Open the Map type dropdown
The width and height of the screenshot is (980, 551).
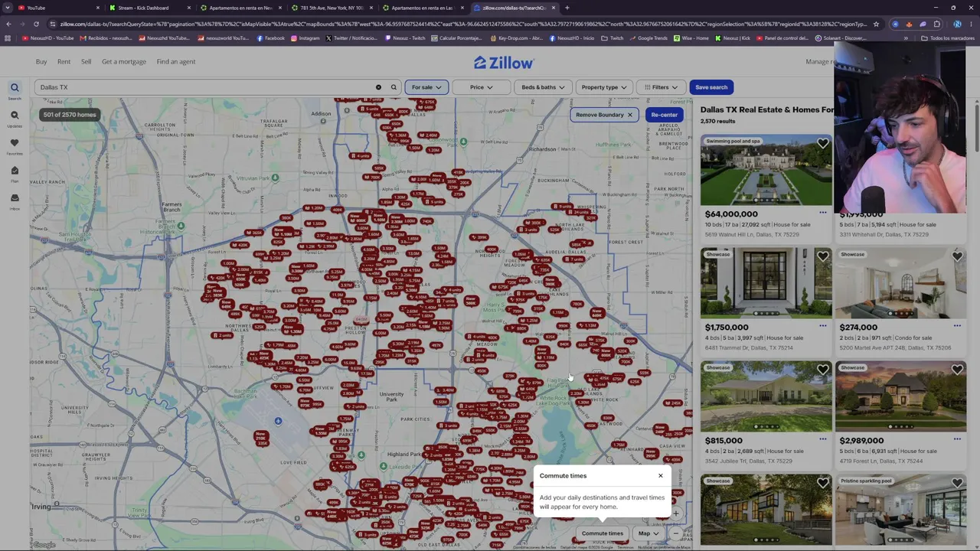click(x=648, y=533)
